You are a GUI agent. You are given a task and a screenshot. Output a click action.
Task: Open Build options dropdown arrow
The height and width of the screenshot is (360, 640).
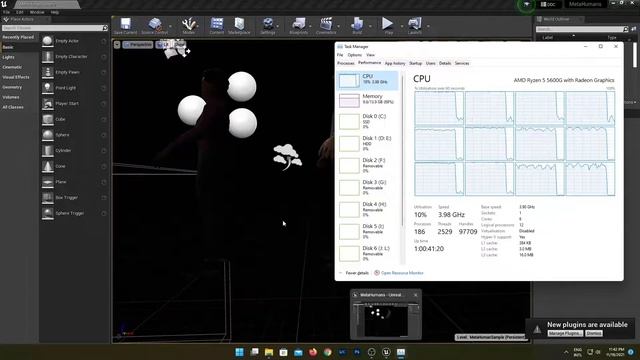tap(370, 26)
